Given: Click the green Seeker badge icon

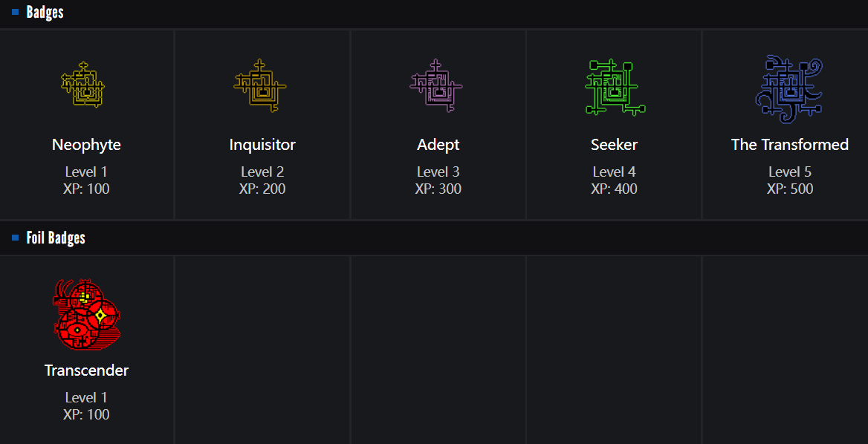Looking at the screenshot, I should [615, 87].
